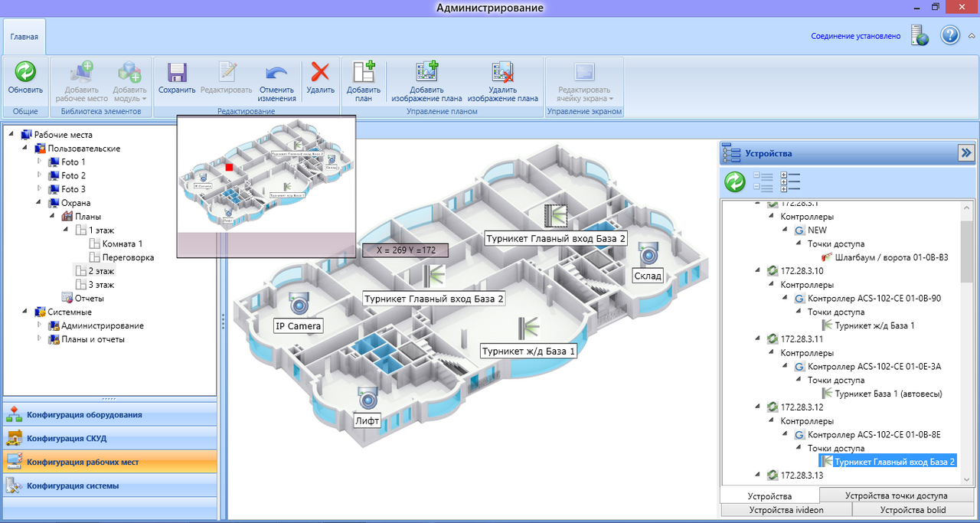Click the red Удалить cross icon

(320, 73)
